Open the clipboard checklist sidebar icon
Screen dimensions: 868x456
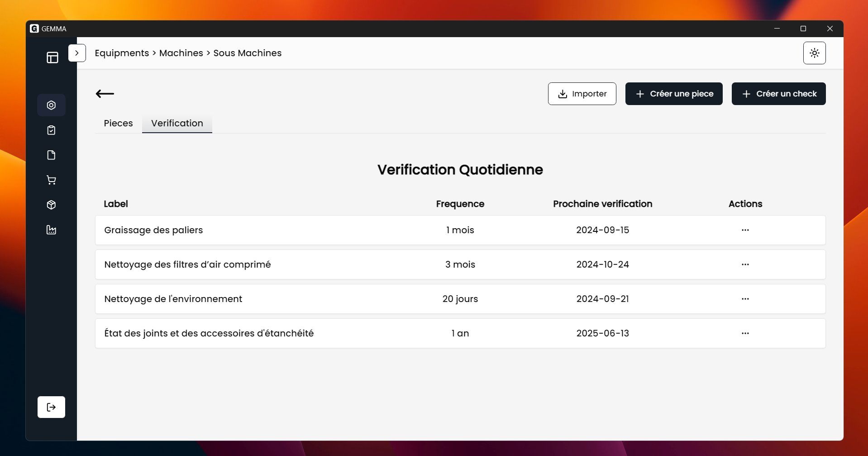pos(51,130)
